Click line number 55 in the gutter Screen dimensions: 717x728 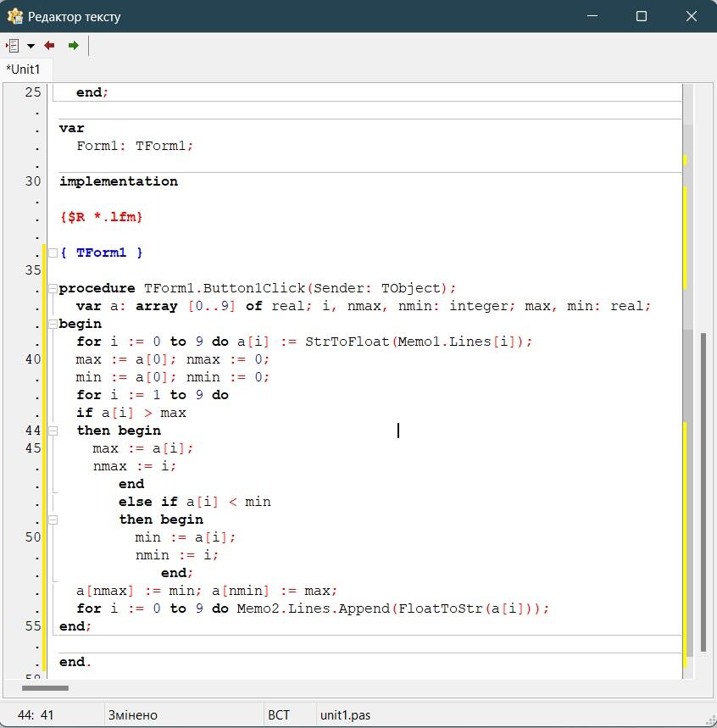click(x=33, y=626)
